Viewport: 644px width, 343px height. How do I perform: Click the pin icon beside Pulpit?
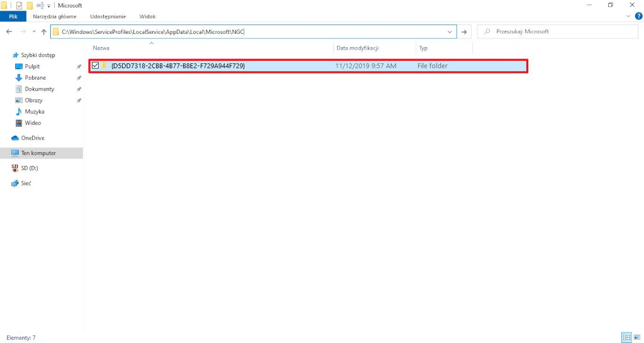79,67
